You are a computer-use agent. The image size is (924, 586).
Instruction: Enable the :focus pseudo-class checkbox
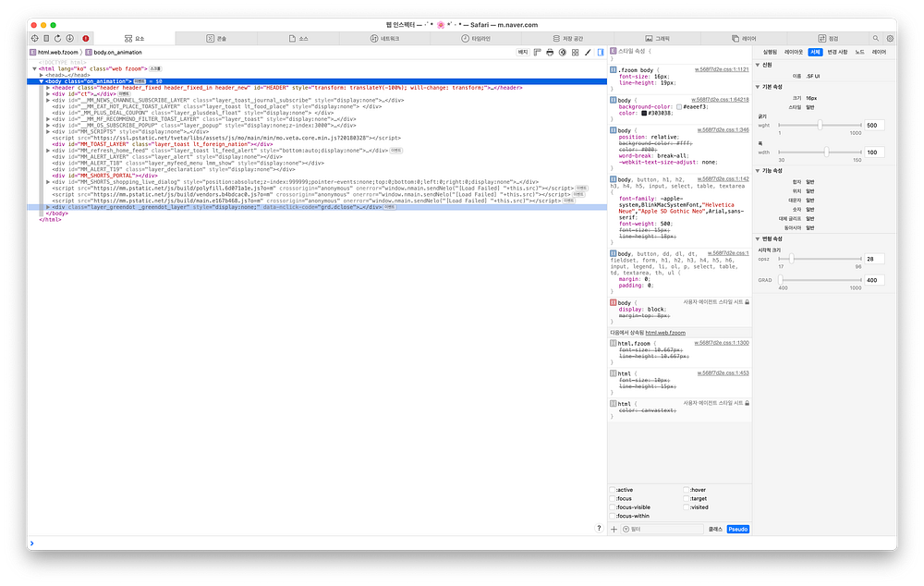[613, 499]
